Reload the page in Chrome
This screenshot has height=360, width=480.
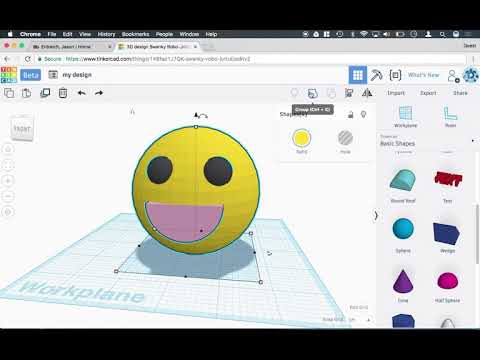[28, 59]
